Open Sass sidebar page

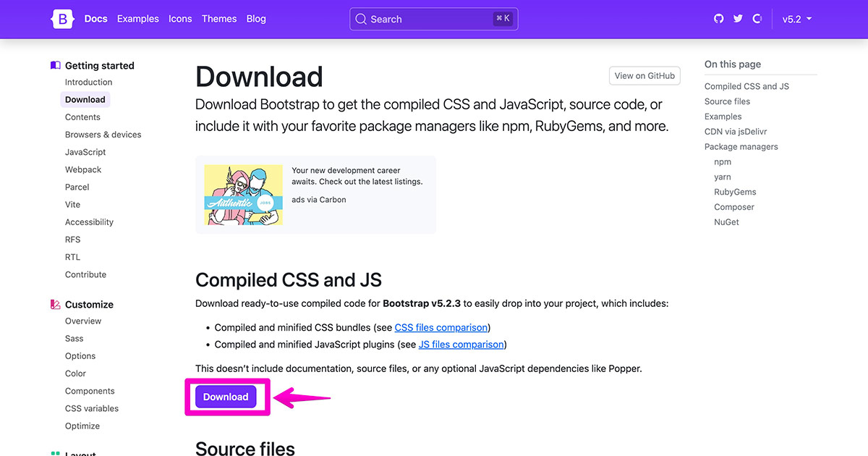pyautogui.click(x=75, y=339)
